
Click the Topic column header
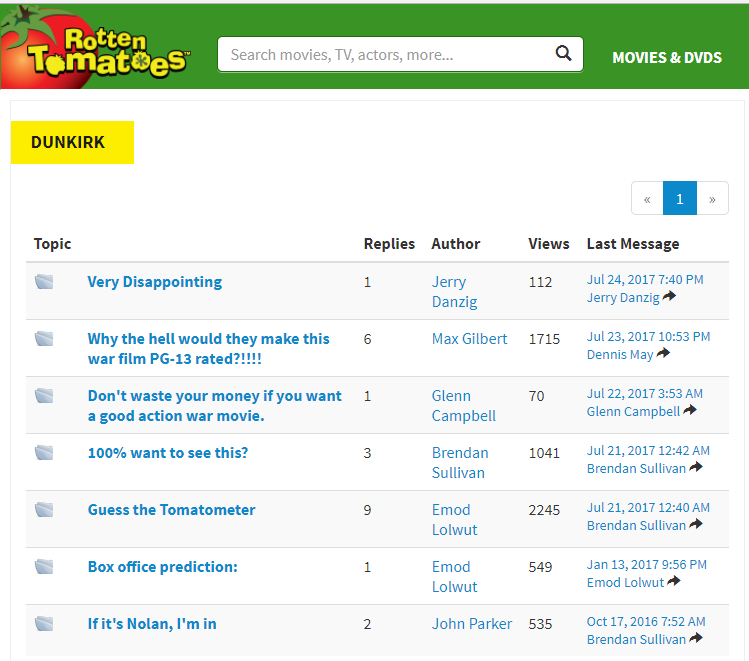(x=52, y=244)
